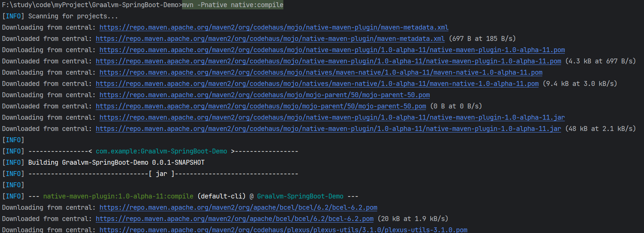The width and height of the screenshot is (644, 233).
Task: Click download stats '(697 B at 185 B/s)'
Action: click(x=482, y=39)
